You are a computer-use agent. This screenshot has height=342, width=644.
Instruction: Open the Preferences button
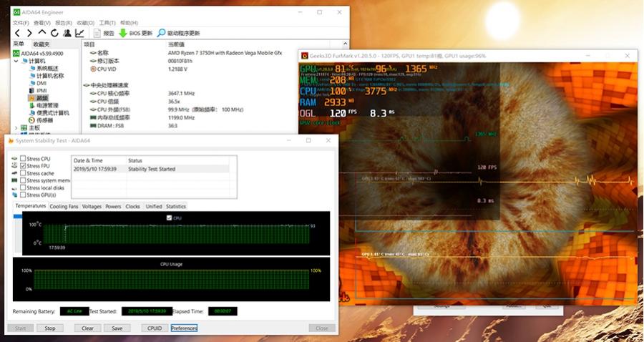pos(185,328)
